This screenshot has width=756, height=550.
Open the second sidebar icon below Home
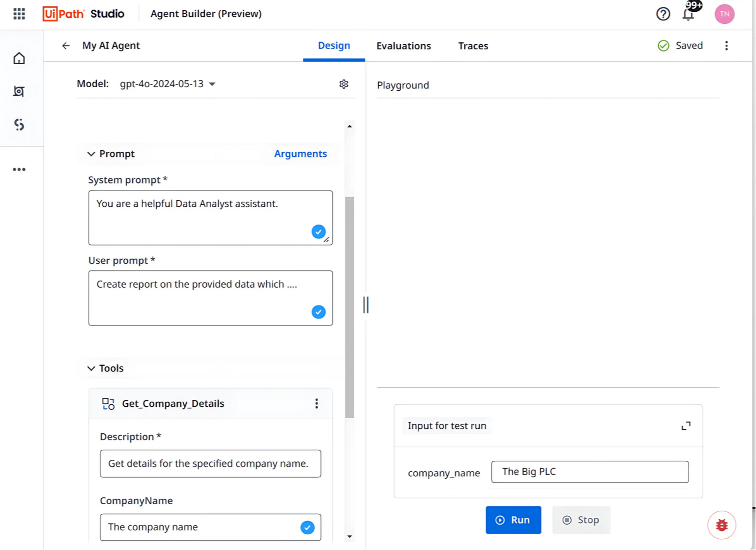[x=19, y=91]
